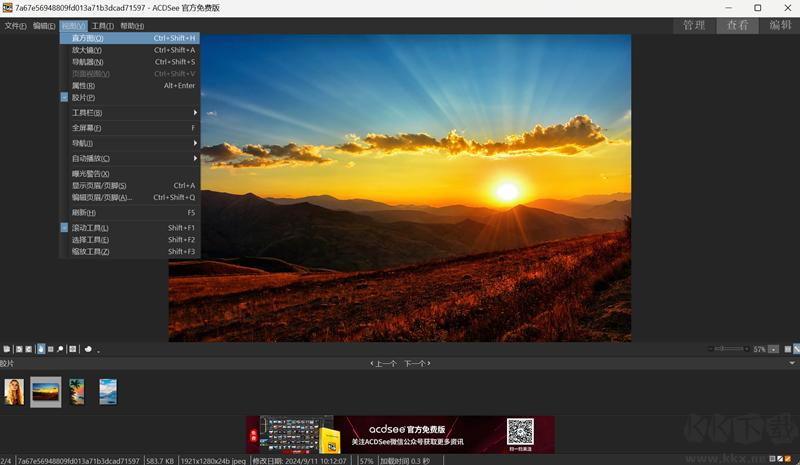Select 导航器 in the view menu
The image size is (800, 465).
click(130, 62)
